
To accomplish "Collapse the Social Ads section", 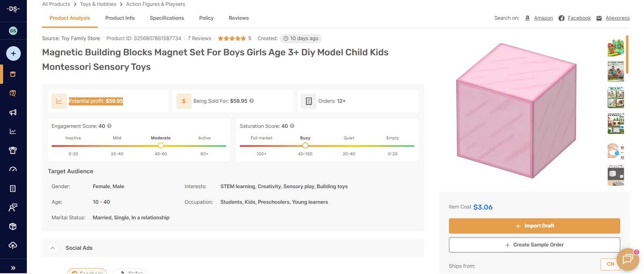I will (x=53, y=248).
